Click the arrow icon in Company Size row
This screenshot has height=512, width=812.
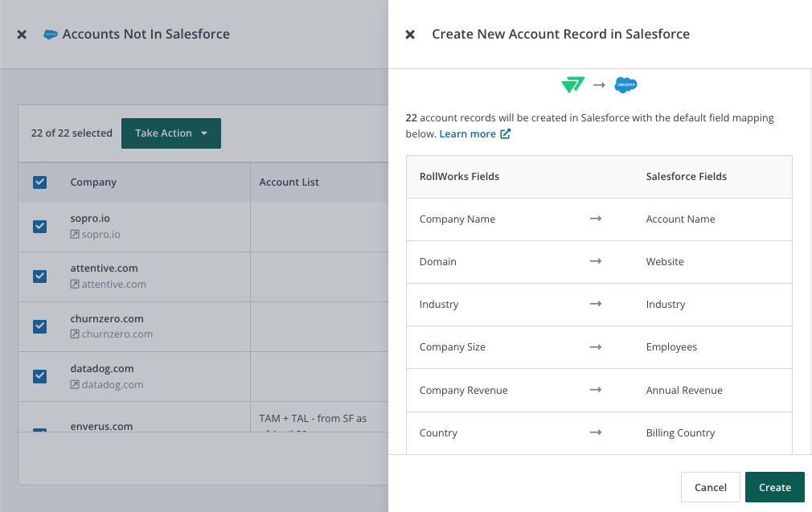tap(596, 347)
